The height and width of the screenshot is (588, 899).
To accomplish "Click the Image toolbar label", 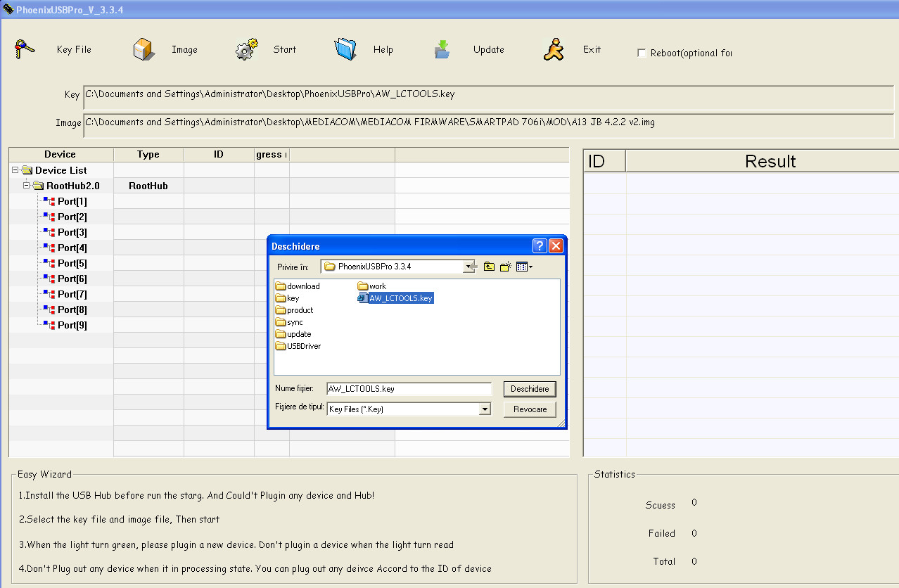I will tap(184, 50).
